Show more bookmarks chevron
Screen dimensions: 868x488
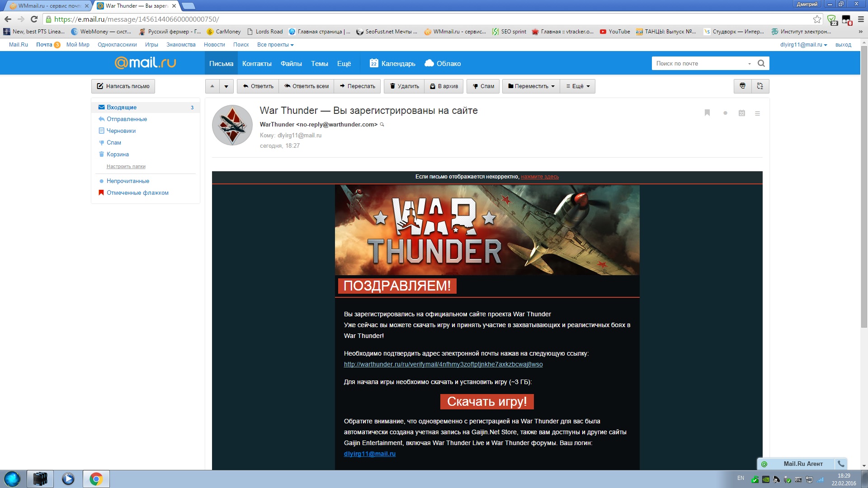[860, 32]
